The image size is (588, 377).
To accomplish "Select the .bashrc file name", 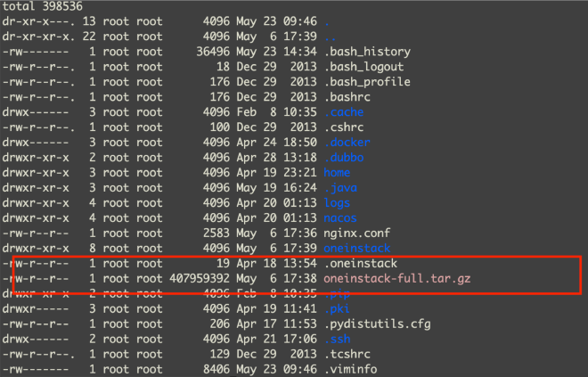I will [346, 97].
